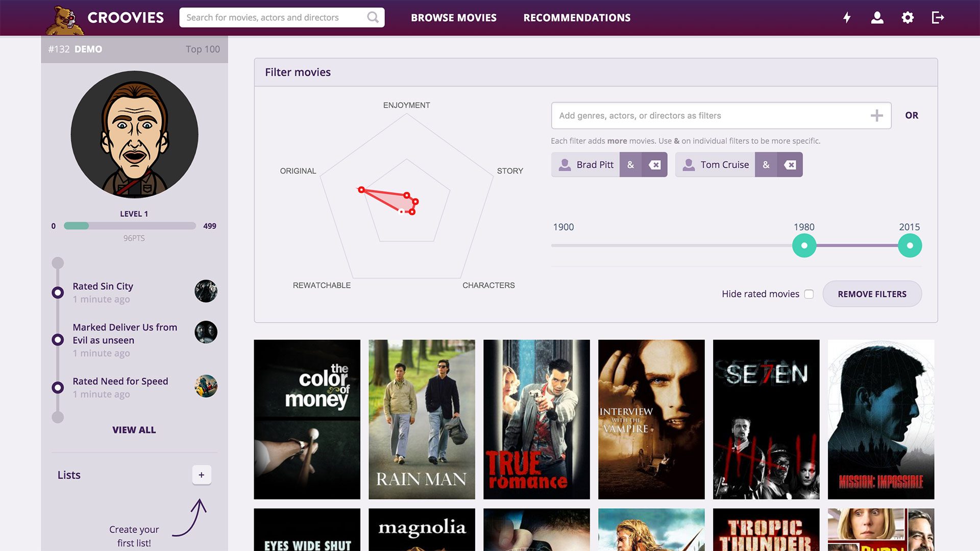The width and height of the screenshot is (980, 551).
Task: Open the Tropic Thunder poster
Action: tap(766, 530)
